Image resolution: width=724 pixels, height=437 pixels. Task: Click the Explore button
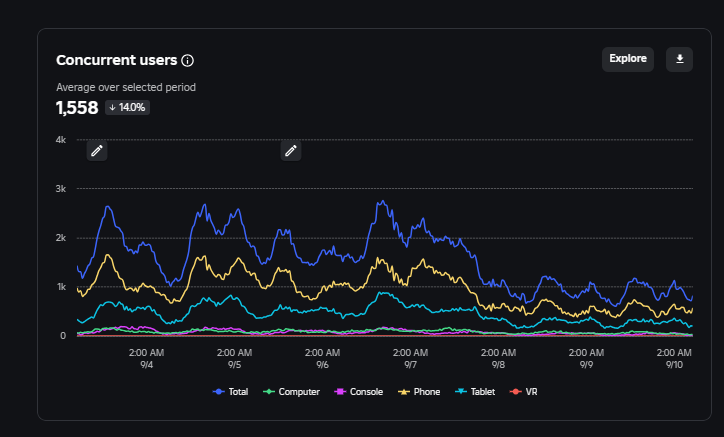coord(627,59)
